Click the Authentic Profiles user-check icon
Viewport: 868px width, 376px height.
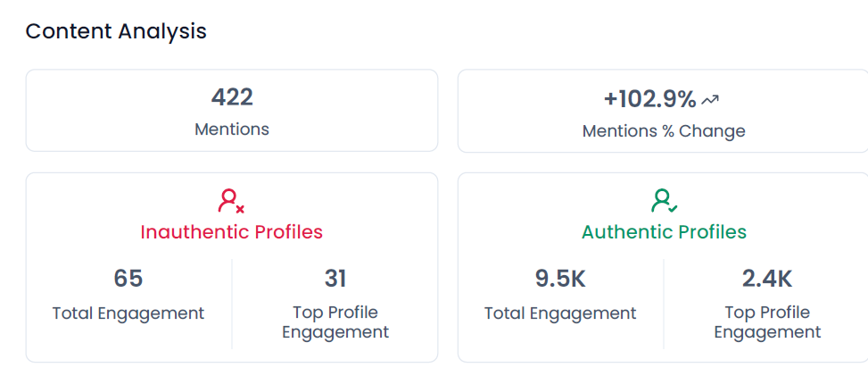pos(664,201)
